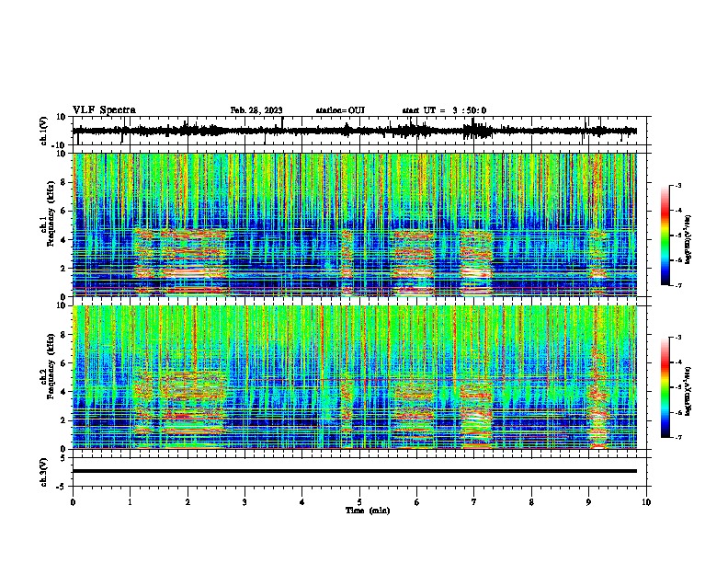Click the "-3" tick on ch.2 color bar

(678, 338)
